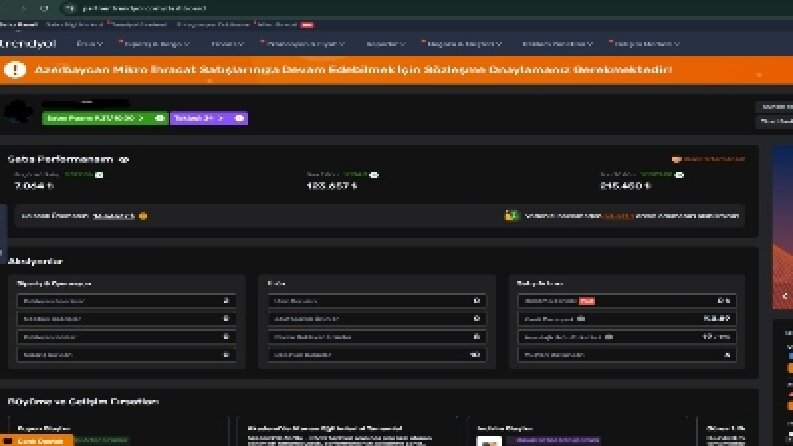Click the browser reload icon
The width and height of the screenshot is (793, 446).
(x=44, y=8)
